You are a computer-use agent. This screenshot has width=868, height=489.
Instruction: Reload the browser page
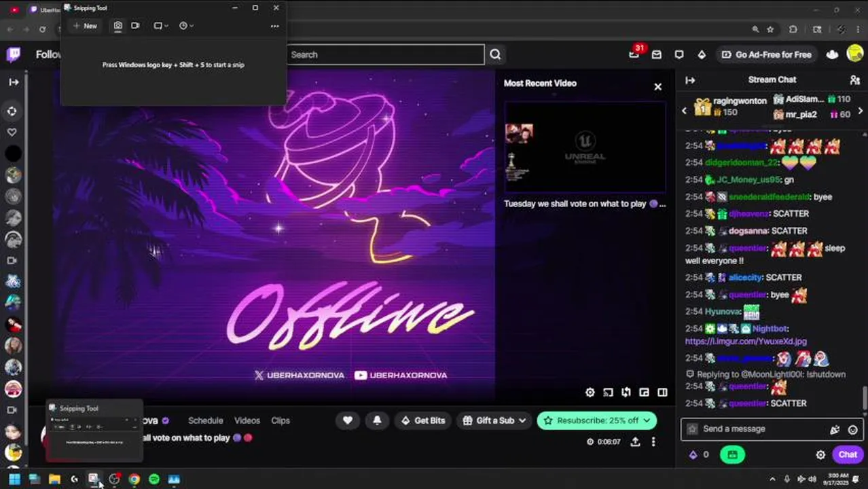pos(42,29)
